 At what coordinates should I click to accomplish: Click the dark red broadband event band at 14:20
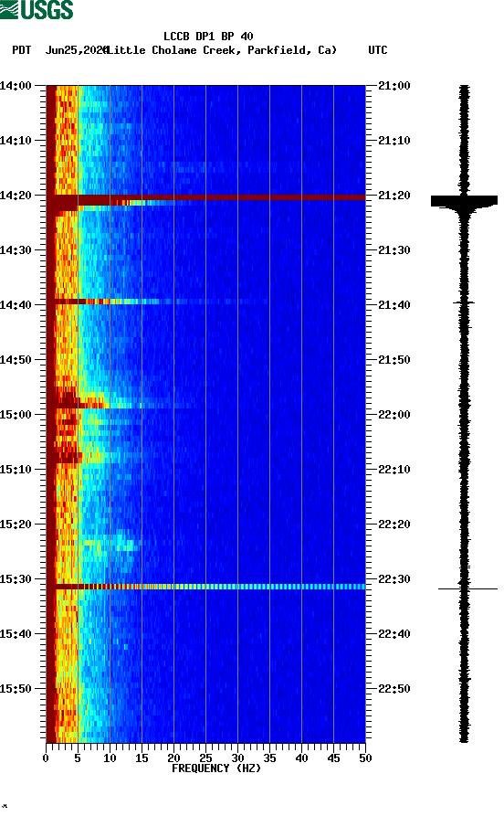pos(206,197)
